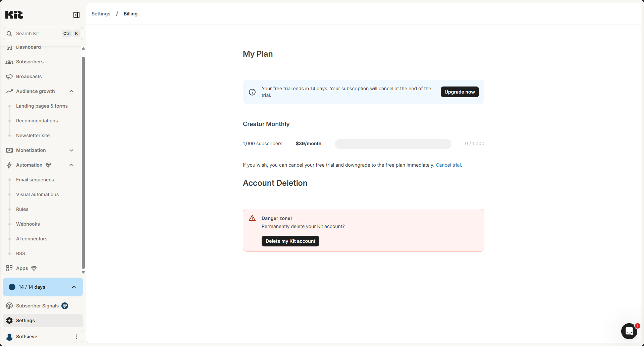Click the subscriber usage progress bar
Screen dimensions: 644x346
tap(393, 144)
